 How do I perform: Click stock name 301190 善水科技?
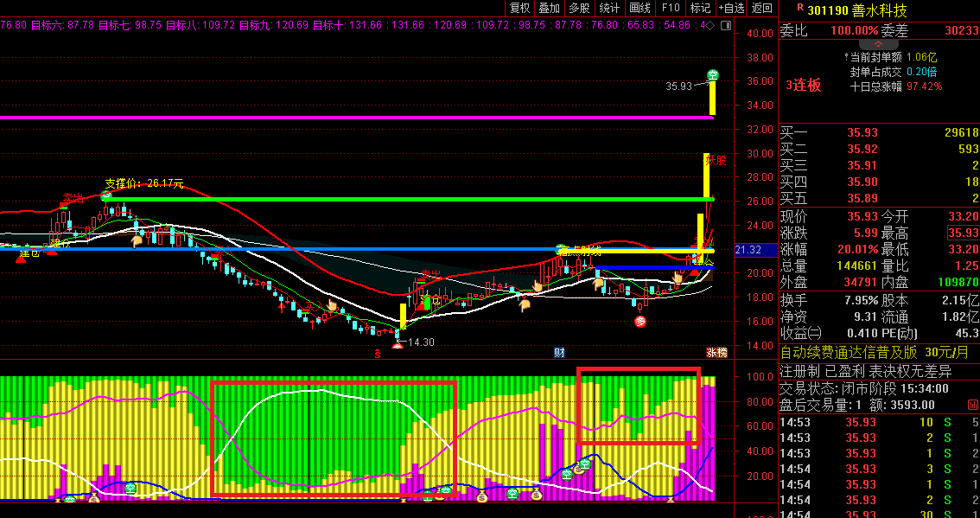[856, 10]
